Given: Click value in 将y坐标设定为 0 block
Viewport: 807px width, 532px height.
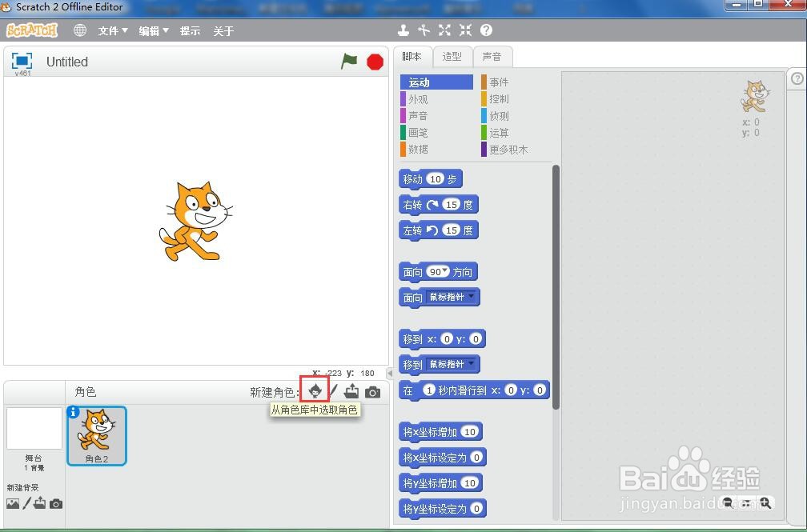Looking at the screenshot, I should pos(476,509).
